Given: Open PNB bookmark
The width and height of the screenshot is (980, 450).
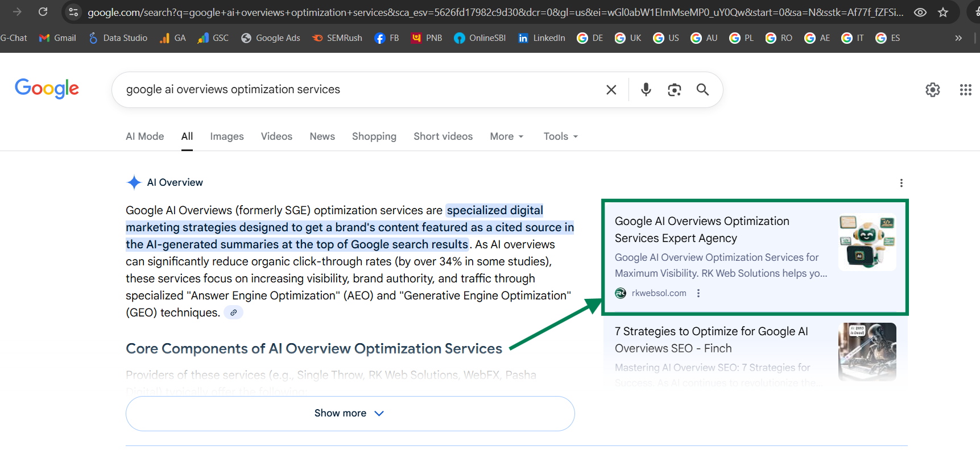Looking at the screenshot, I should pyautogui.click(x=427, y=38).
